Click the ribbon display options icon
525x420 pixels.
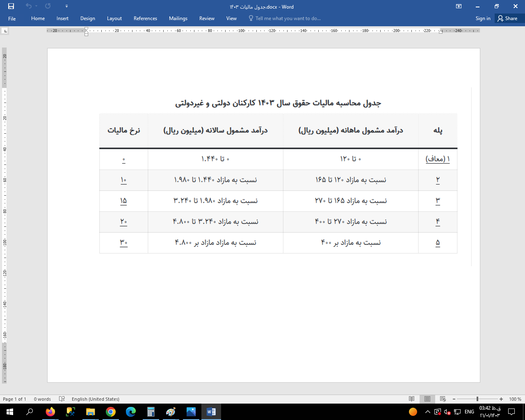click(x=459, y=6)
